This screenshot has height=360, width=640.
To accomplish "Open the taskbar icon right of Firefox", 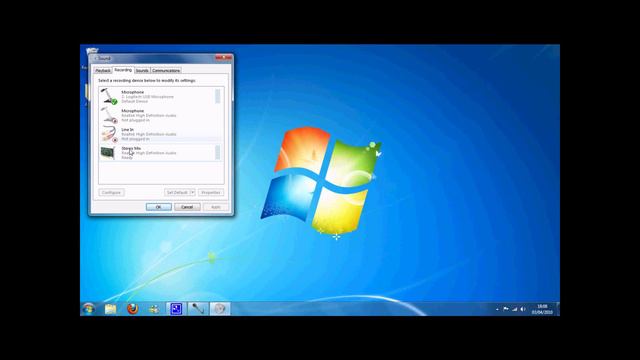I will (154, 309).
